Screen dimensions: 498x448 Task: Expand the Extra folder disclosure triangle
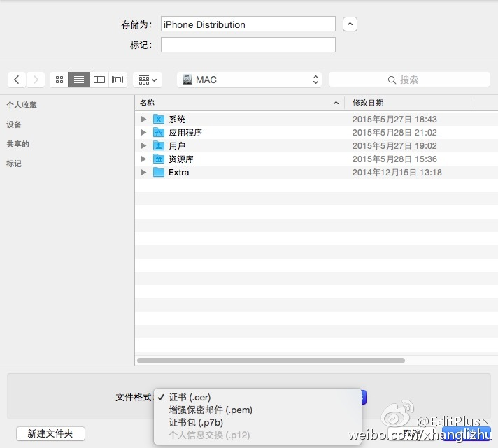(143, 173)
